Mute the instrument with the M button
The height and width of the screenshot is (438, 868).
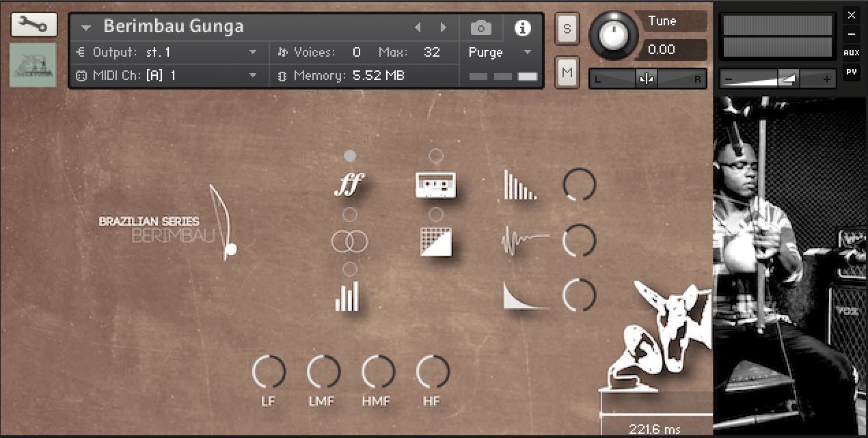coord(567,72)
